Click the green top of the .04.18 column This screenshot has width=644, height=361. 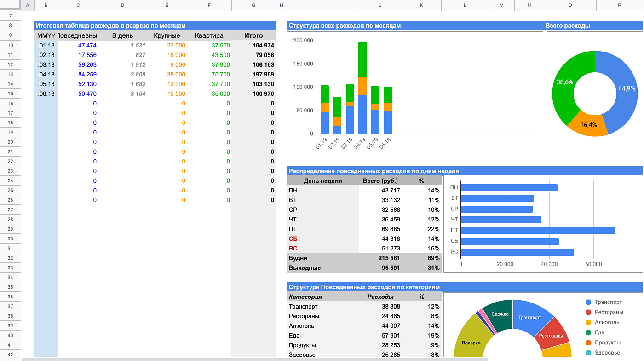(362, 59)
